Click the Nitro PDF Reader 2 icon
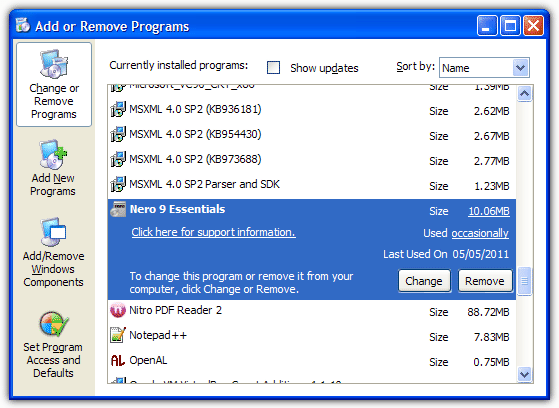This screenshot has width=559, height=408. coord(118,310)
